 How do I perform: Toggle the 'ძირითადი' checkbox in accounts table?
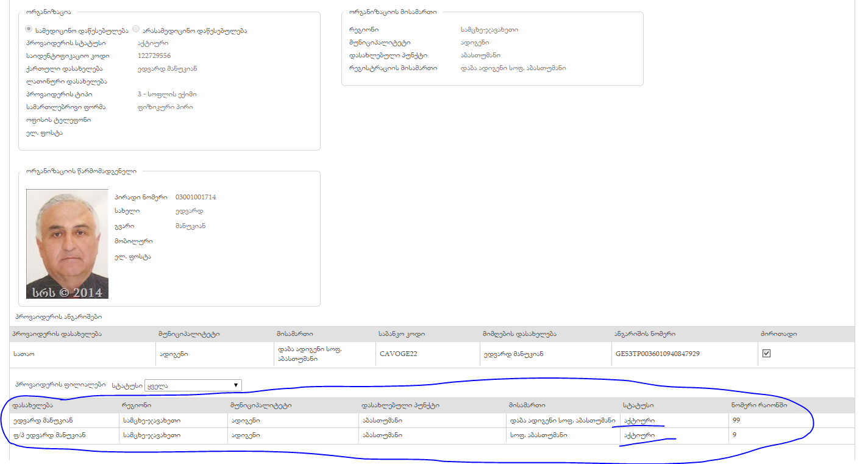(x=766, y=354)
